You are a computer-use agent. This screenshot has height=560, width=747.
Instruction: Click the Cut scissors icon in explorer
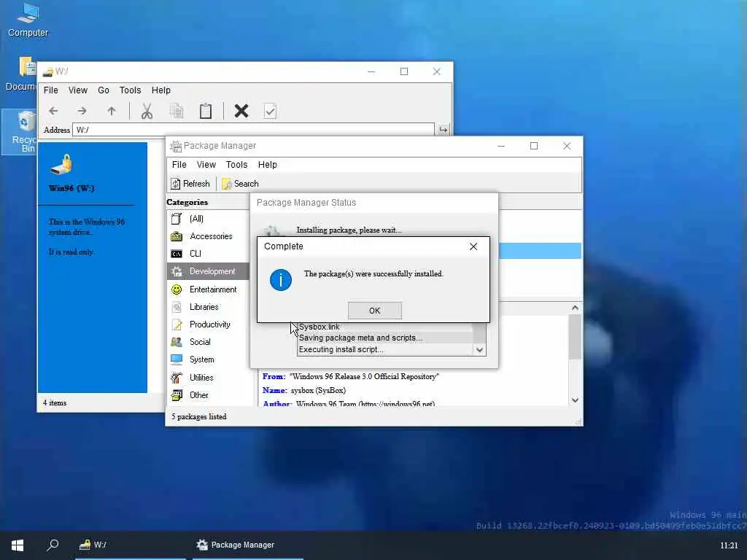click(x=147, y=111)
